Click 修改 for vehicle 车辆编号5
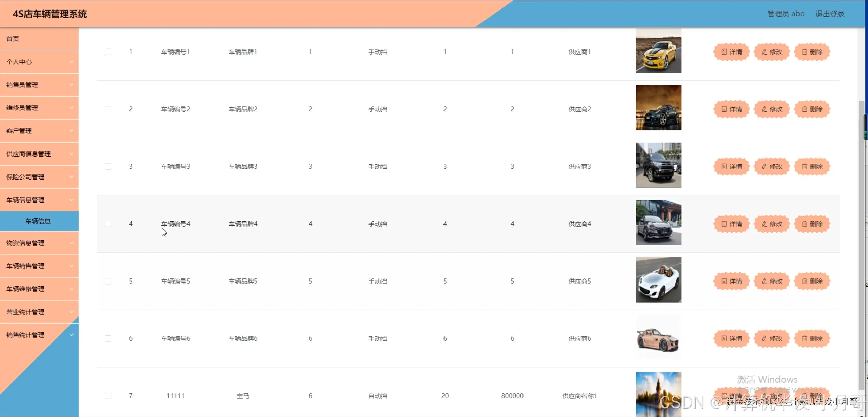868x417 pixels. click(x=772, y=281)
